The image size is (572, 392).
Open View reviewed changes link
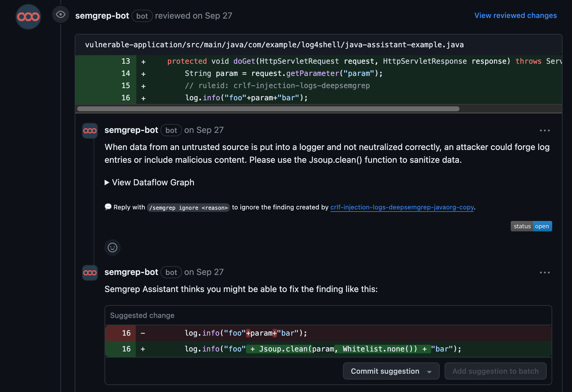[x=516, y=16]
